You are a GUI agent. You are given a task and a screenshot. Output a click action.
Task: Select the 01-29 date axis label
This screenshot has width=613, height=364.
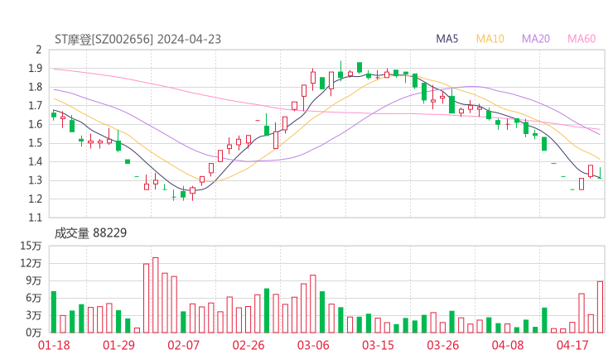(x=118, y=345)
